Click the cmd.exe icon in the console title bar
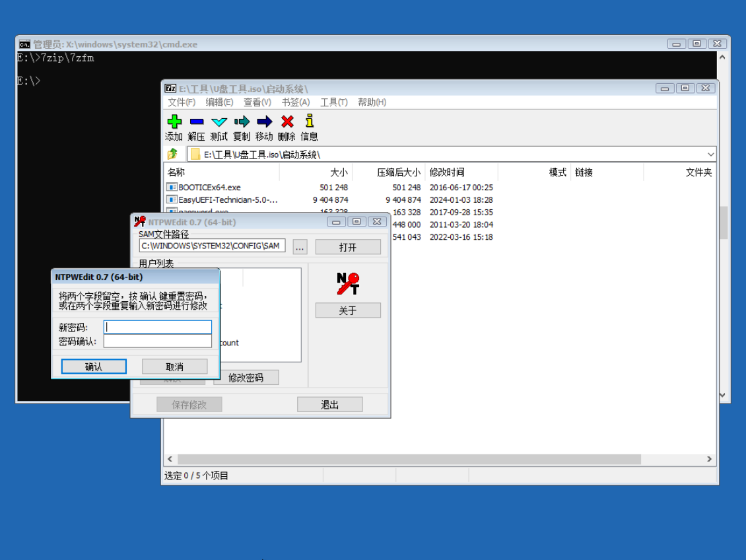Viewport: 746px width, 560px height. coord(24,43)
